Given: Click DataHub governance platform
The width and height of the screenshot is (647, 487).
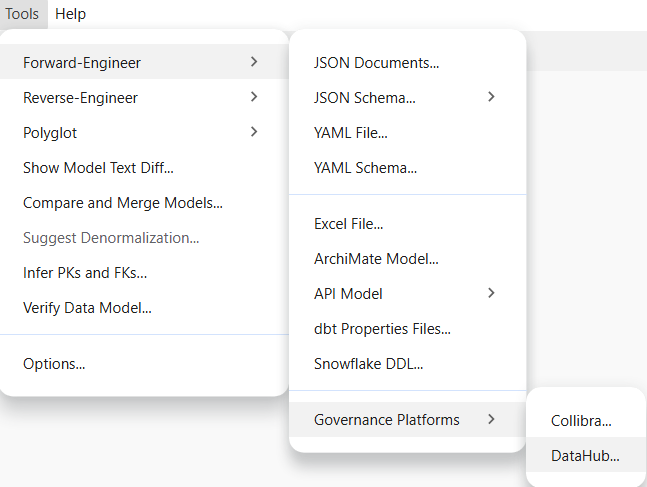Looking at the screenshot, I should point(585,456).
